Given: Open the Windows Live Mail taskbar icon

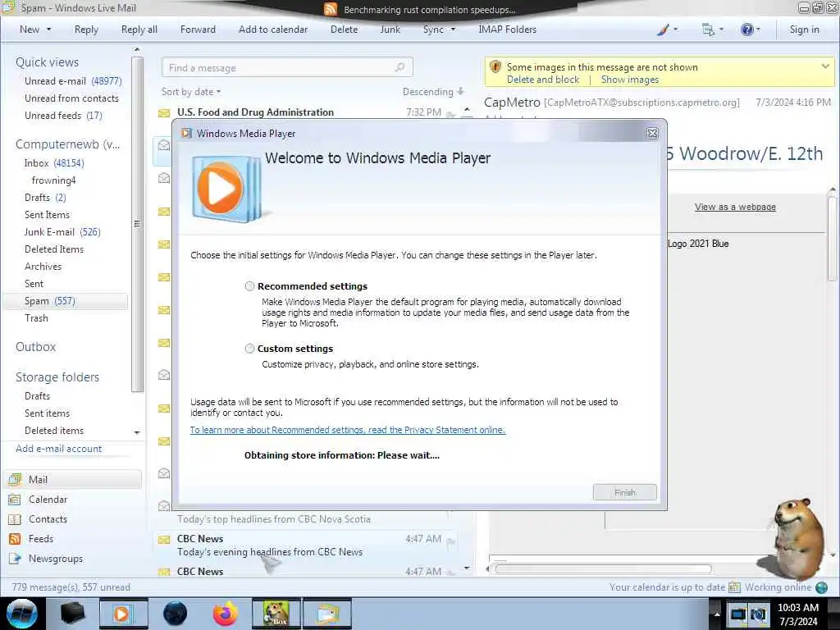Looking at the screenshot, I should (x=327, y=614).
